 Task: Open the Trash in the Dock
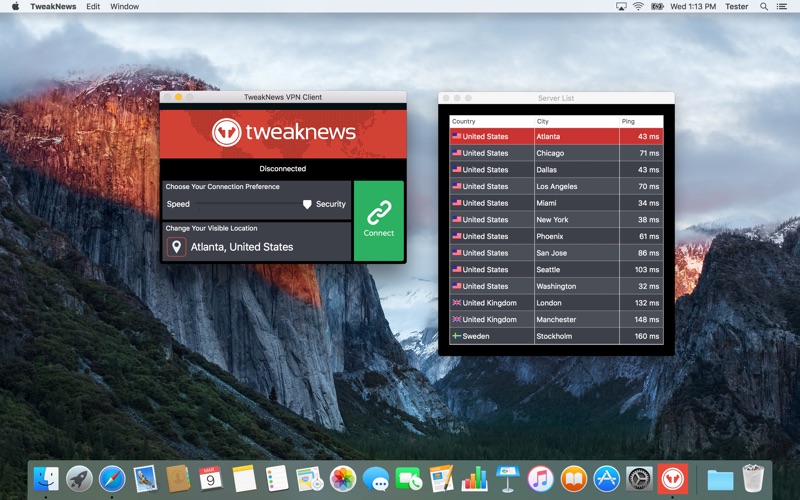tap(753, 478)
